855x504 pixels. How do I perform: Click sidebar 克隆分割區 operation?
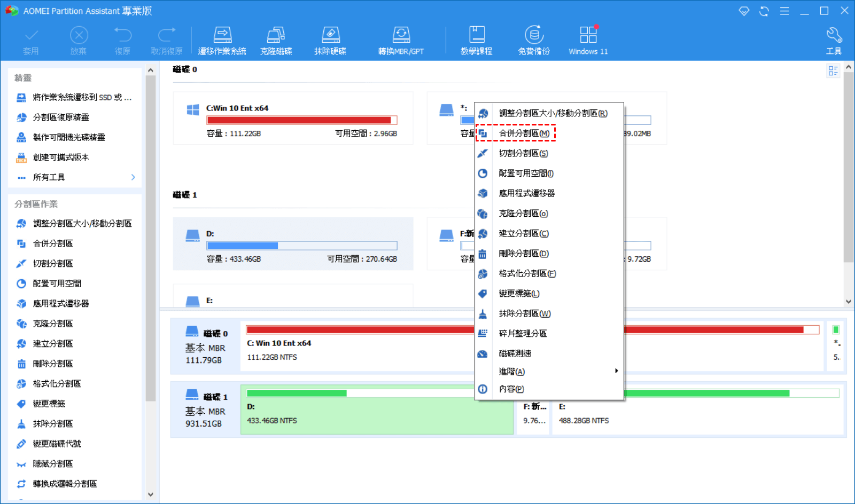[45, 324]
